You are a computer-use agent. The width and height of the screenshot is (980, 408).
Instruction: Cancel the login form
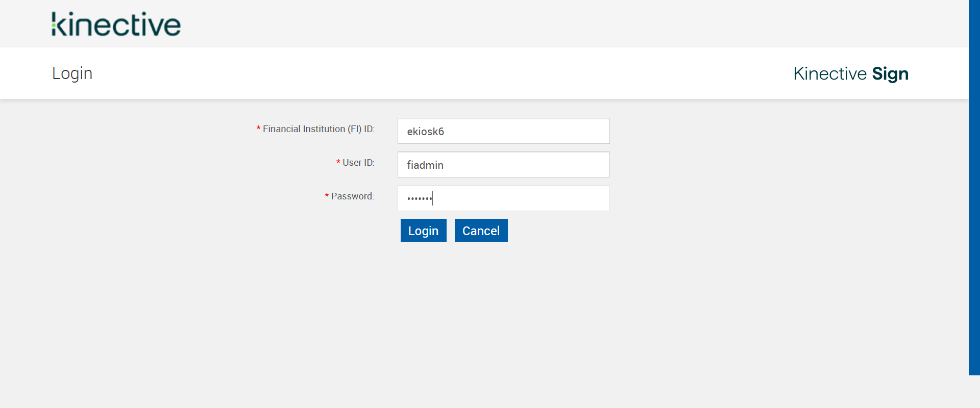(481, 231)
